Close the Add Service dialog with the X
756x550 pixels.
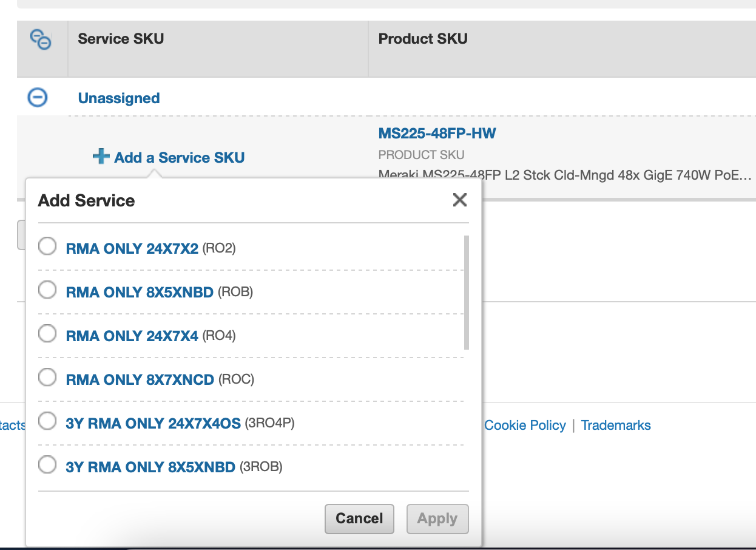pos(459,200)
